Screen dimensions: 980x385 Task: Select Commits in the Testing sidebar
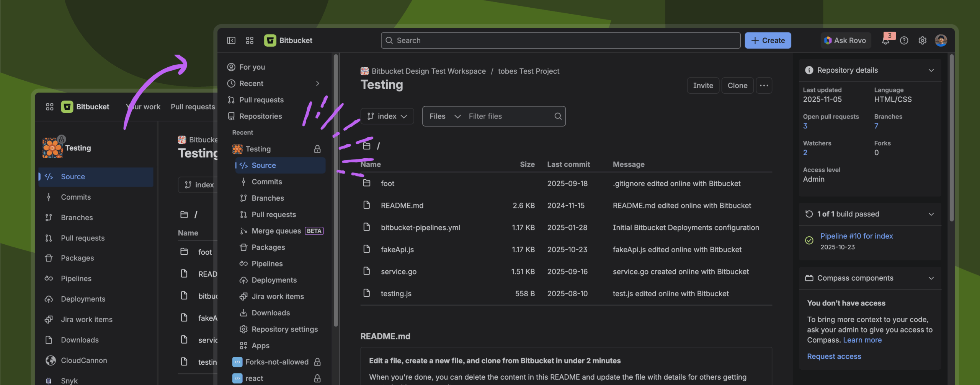(x=266, y=182)
